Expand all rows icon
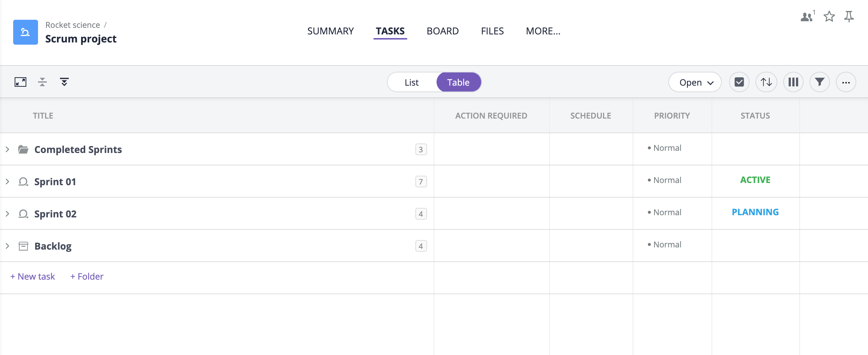Viewport: 868px width, 355px height. tap(64, 82)
